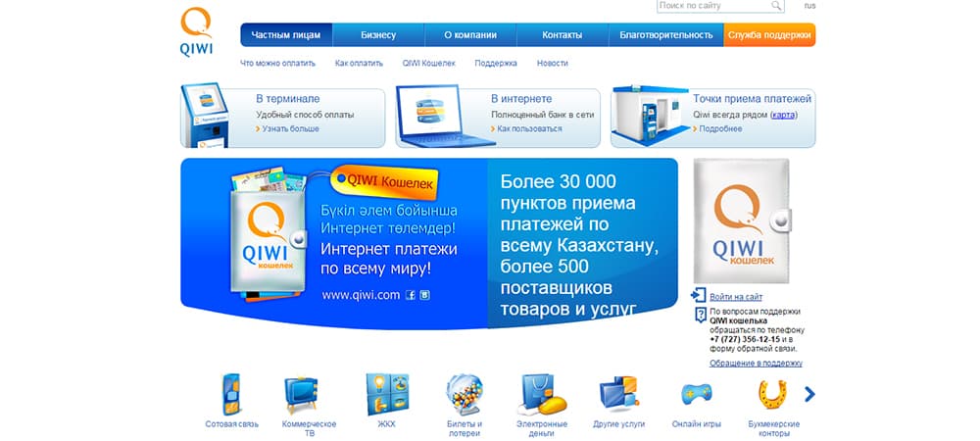Click the Войти на сайт link
Image resolution: width=980 pixels, height=441 pixels.
tap(736, 297)
